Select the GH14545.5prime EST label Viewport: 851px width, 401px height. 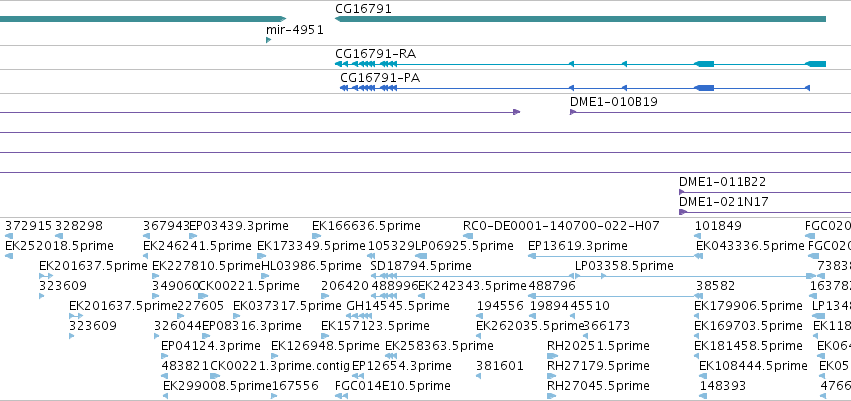(398, 306)
